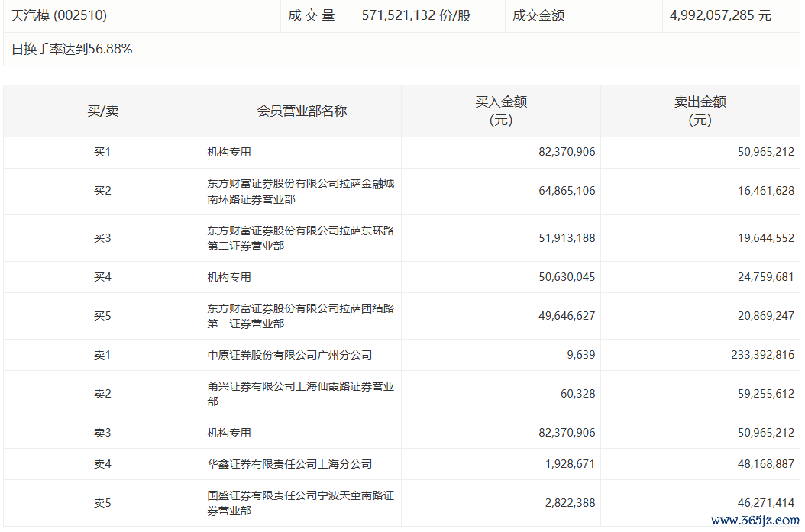The height and width of the screenshot is (532, 805).
Task: Open 国盛证券 宁波天童南路 branch name
Action: tap(300, 503)
